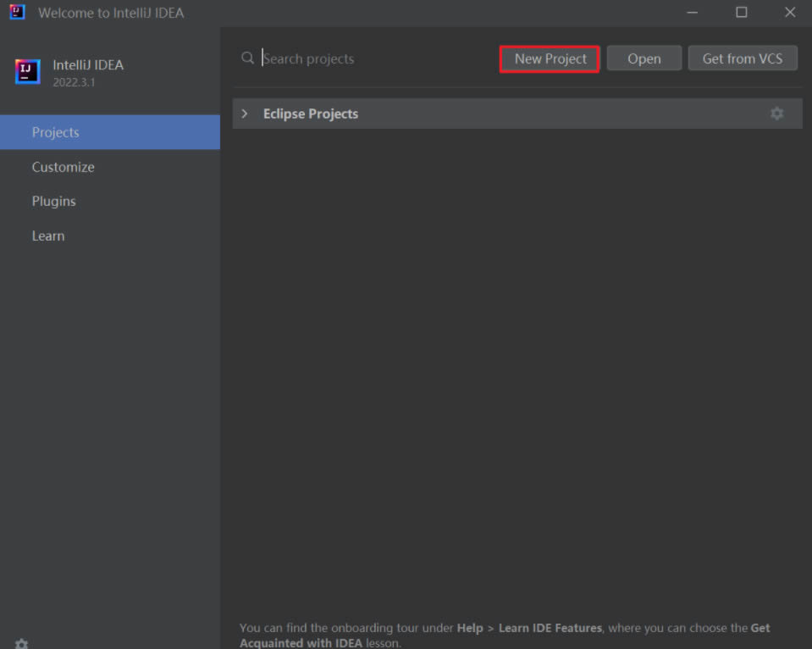This screenshot has height=649, width=812.
Task: Click the IntelliJ IDEA logo in sidebar
Action: pyautogui.click(x=28, y=72)
